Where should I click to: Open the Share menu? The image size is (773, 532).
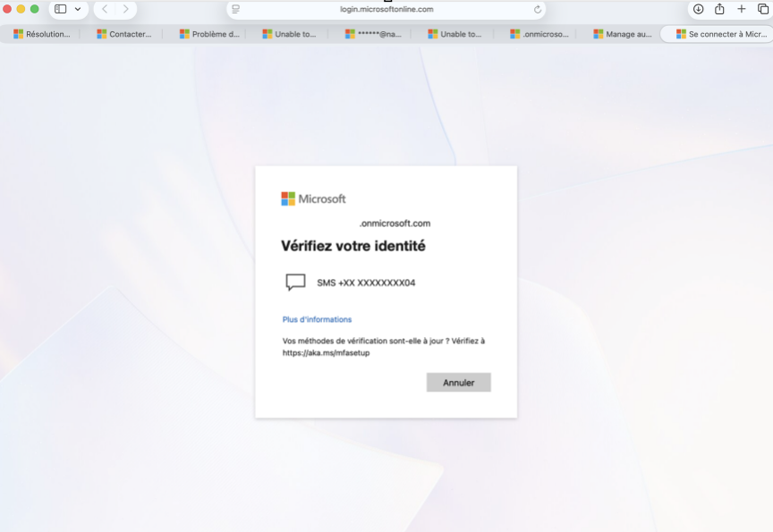pyautogui.click(x=719, y=10)
